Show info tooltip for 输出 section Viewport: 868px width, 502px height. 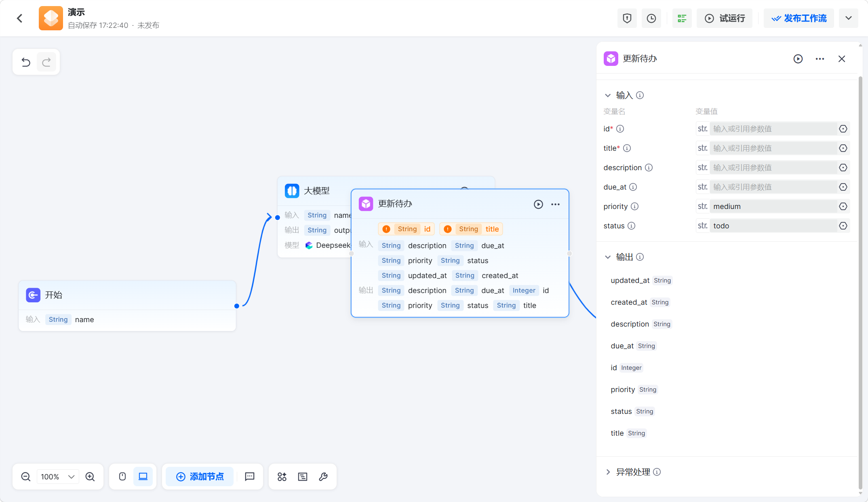click(640, 257)
